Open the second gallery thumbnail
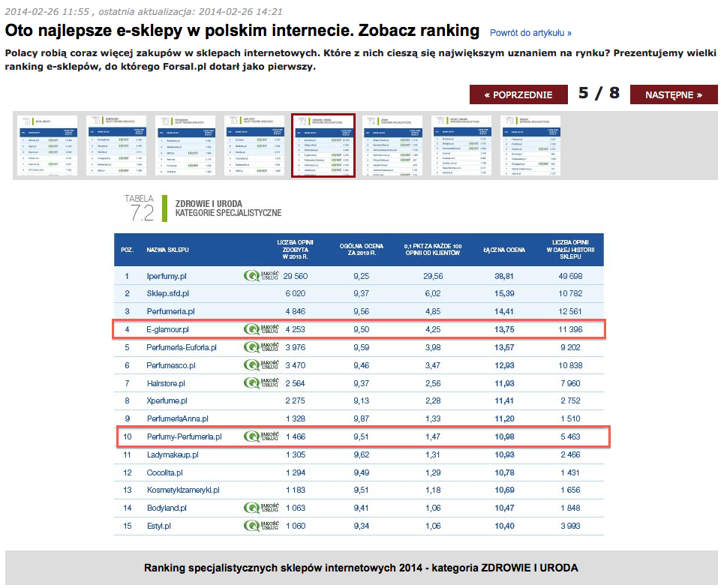The image size is (727, 588). tap(116, 145)
